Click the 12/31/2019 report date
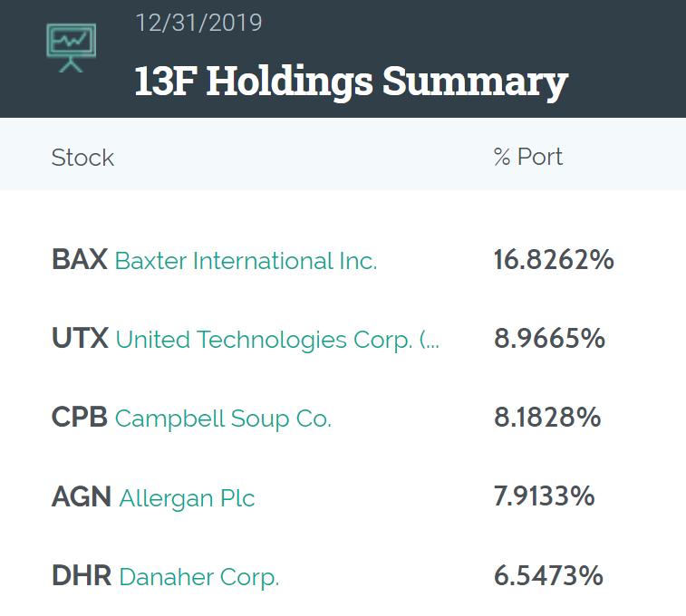This screenshot has height=616, width=686. click(198, 23)
